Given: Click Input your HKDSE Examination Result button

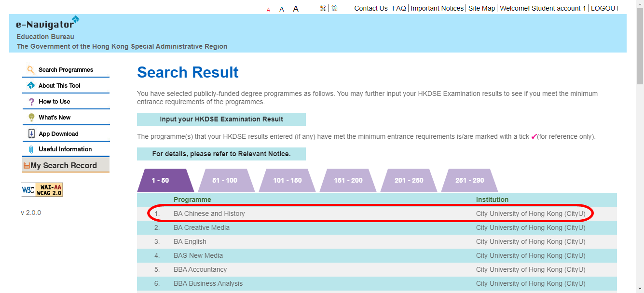Looking at the screenshot, I should pos(221,119).
